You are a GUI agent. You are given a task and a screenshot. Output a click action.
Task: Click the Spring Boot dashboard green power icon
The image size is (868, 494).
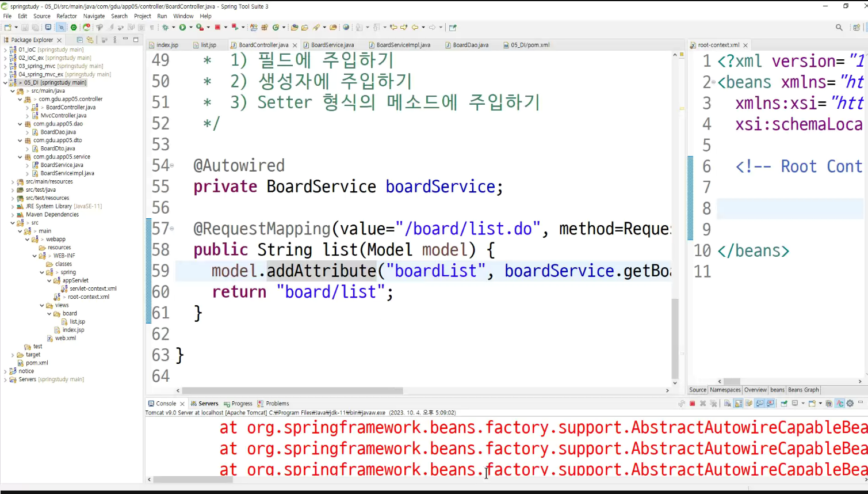(x=73, y=27)
